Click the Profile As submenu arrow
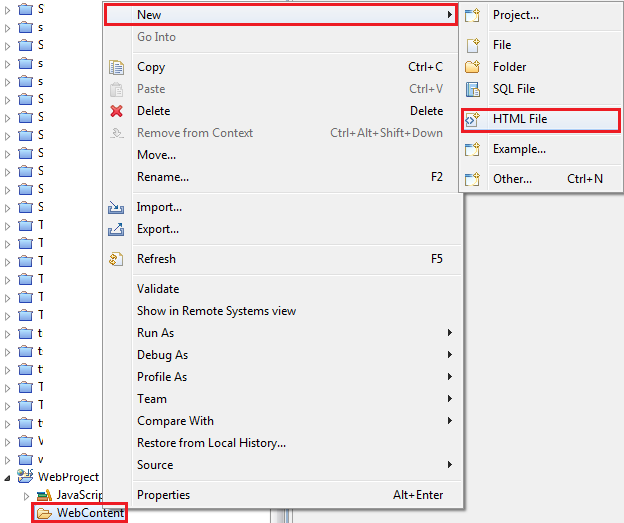The image size is (624, 523). click(x=449, y=377)
